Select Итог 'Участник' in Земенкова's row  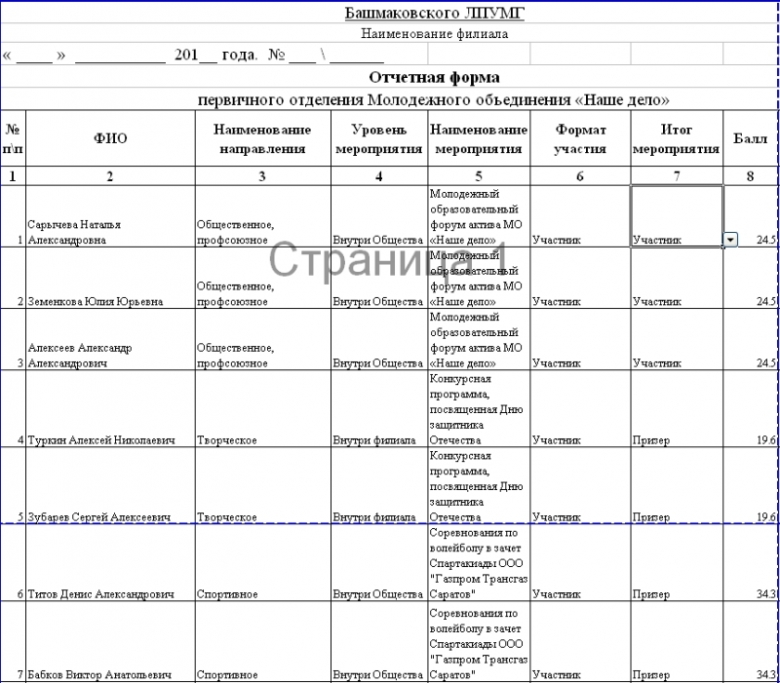click(677, 278)
